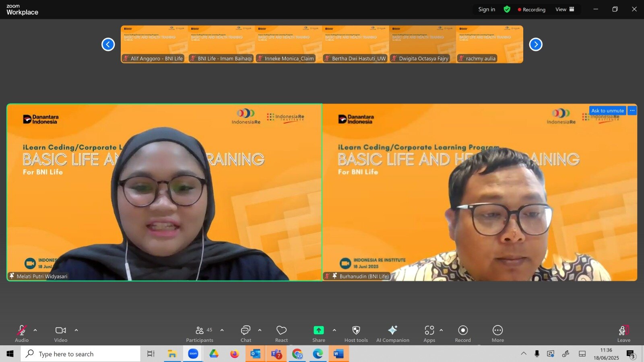Viewport: 644px width, 362px height.
Task: Go to previous participants page arrow
Action: pos(108,44)
